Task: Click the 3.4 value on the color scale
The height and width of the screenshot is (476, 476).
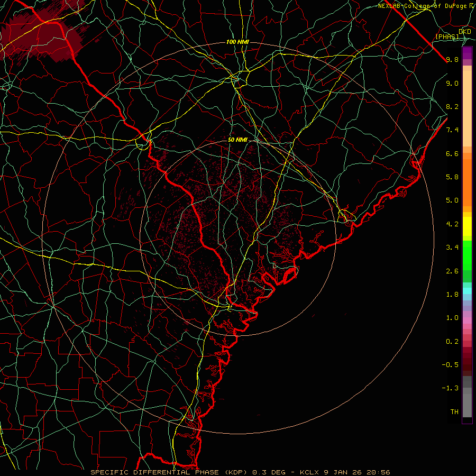Action: click(452, 248)
